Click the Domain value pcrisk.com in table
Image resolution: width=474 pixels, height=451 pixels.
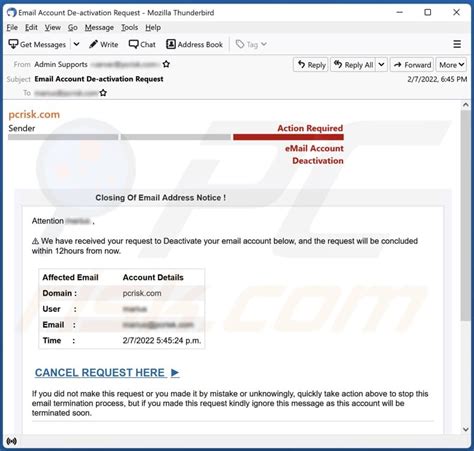(142, 293)
